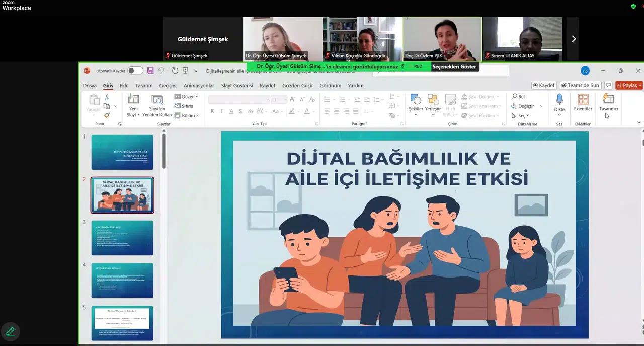Select slide 3 thumbnail in the panel
This screenshot has width=644, height=346.
pos(122,237)
